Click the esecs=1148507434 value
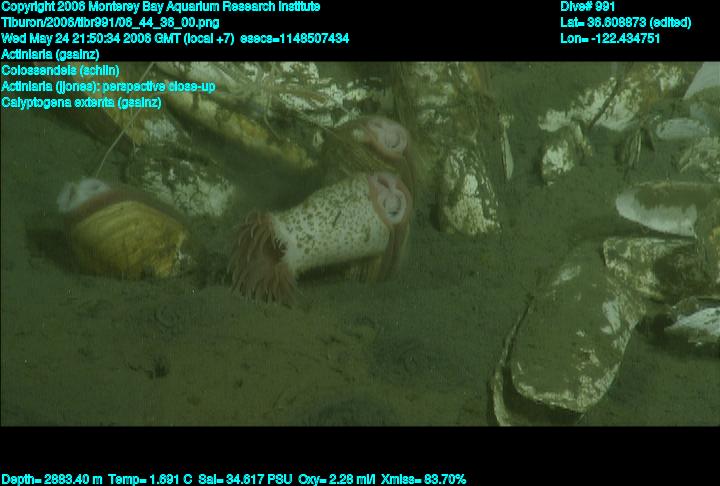Viewport: 720px width, 486px height. [x=294, y=38]
